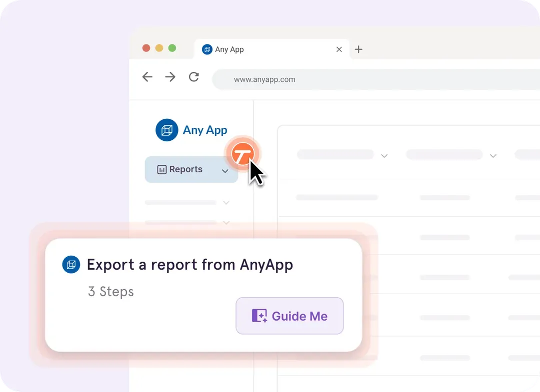
Task: Click the Any App brand name text
Action: [x=205, y=130]
